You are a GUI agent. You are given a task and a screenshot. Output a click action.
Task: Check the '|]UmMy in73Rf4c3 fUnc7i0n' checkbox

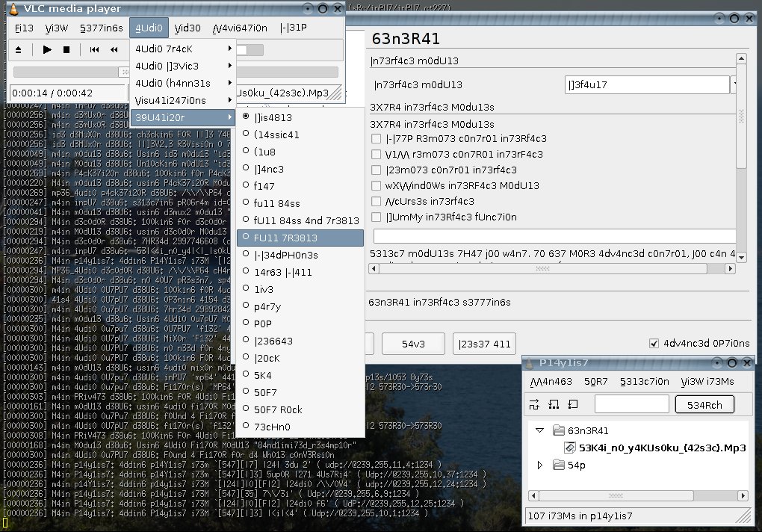click(x=377, y=217)
